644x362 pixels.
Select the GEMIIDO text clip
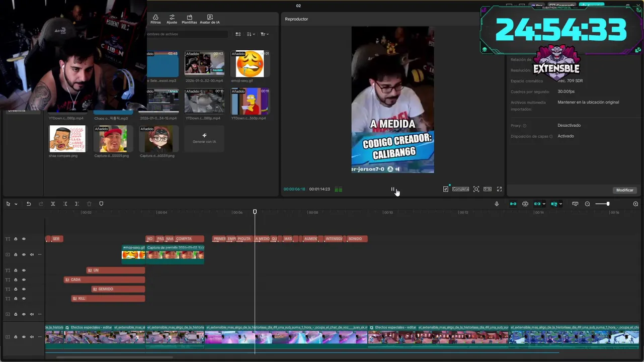(x=118, y=289)
